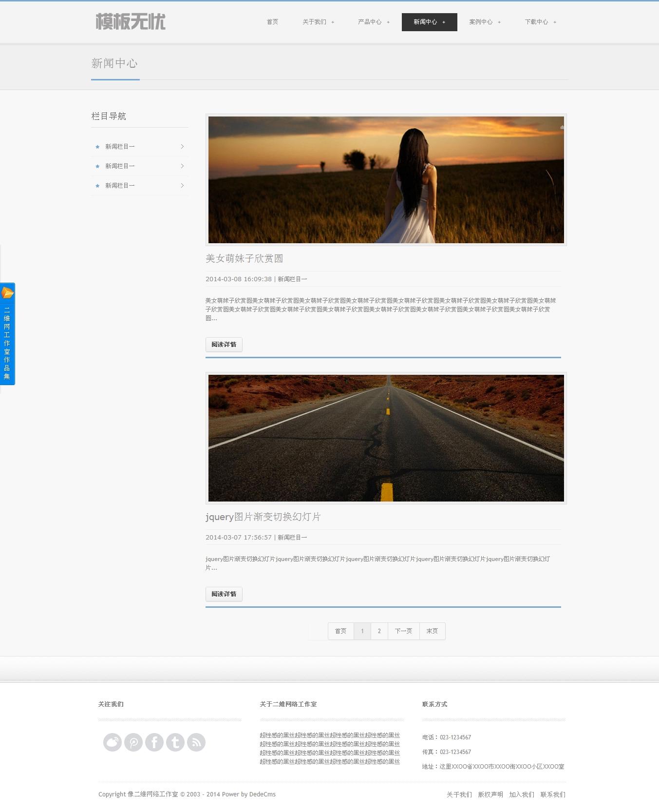Click the Weibo icon under 关注我们
The width and height of the screenshot is (659, 812).
coord(113,742)
